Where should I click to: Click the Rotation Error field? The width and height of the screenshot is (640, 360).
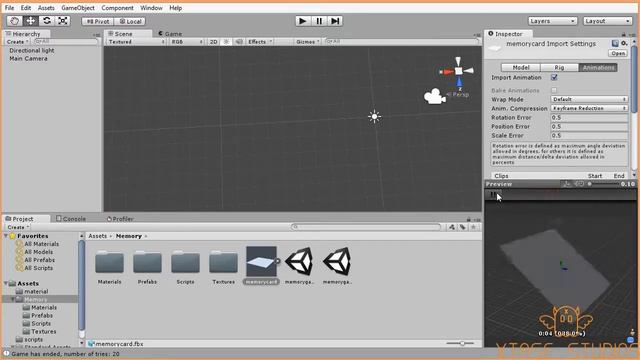click(x=589, y=118)
